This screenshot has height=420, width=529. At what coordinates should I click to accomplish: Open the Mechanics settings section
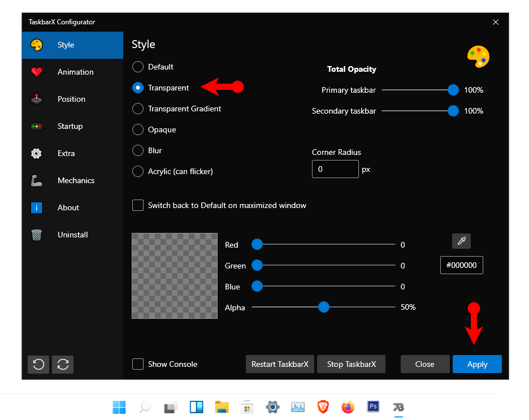pos(75,180)
